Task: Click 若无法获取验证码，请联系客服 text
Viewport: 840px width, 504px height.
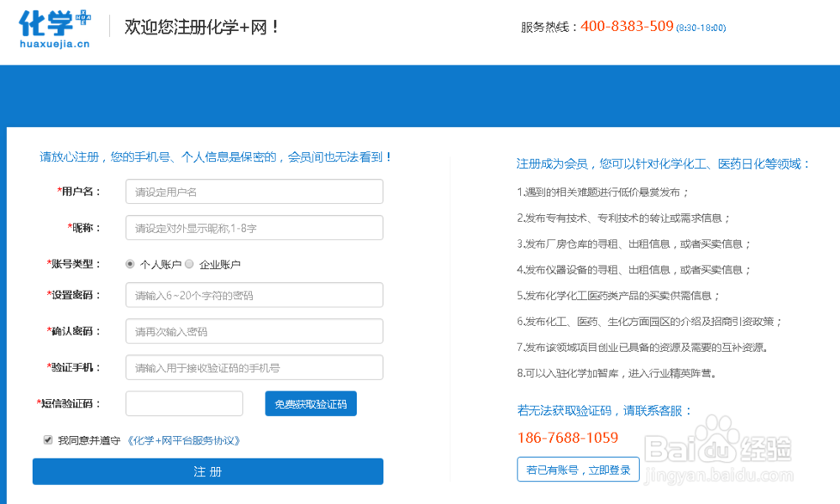Action: point(605,411)
